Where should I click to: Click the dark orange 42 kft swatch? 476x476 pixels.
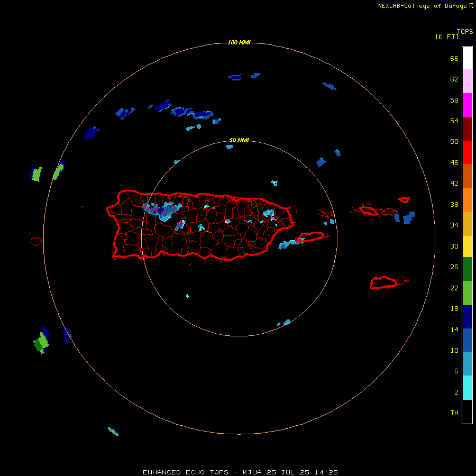coord(467,176)
